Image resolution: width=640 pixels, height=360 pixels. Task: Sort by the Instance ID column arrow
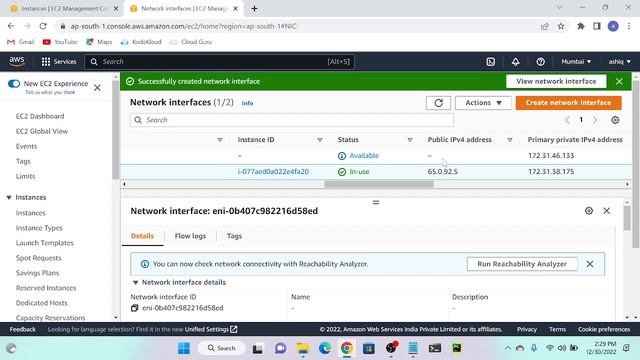pyautogui.click(x=320, y=140)
